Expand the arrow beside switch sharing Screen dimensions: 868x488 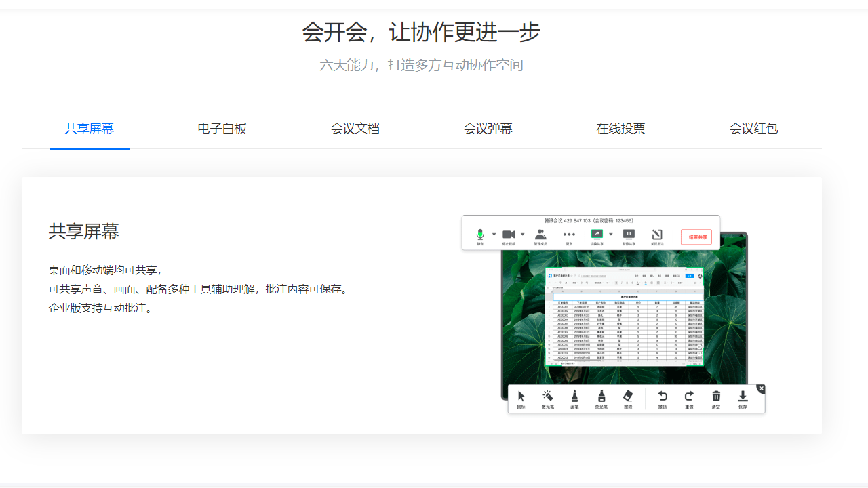pyautogui.click(x=611, y=235)
